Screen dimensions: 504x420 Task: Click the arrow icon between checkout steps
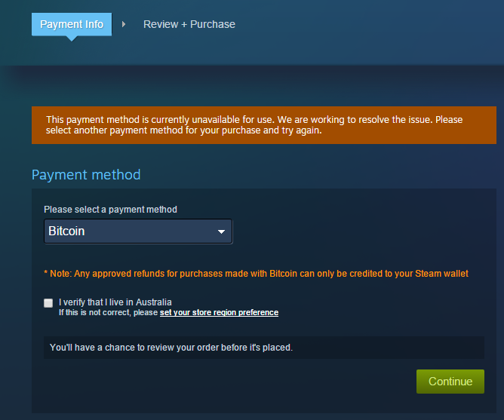[x=123, y=24]
